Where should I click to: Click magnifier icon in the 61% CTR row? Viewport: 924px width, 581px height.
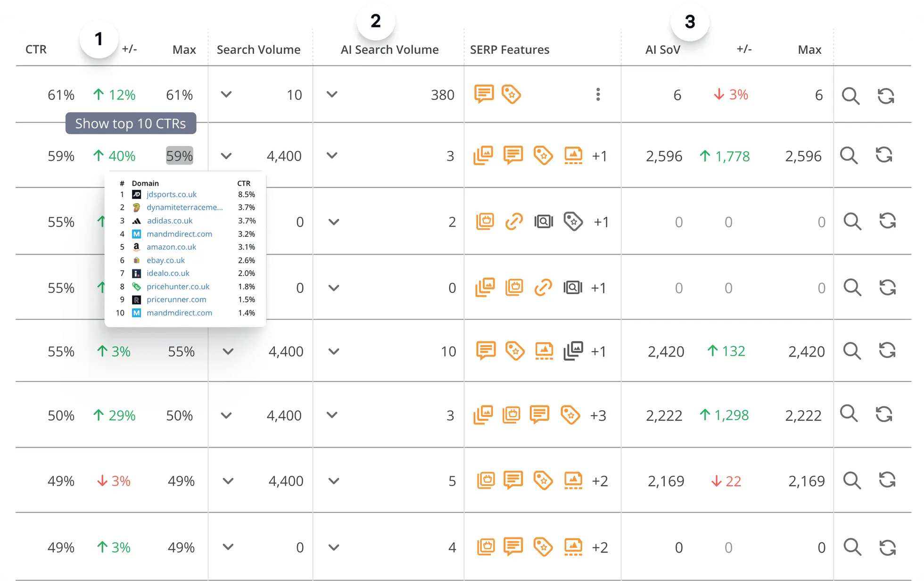point(850,96)
